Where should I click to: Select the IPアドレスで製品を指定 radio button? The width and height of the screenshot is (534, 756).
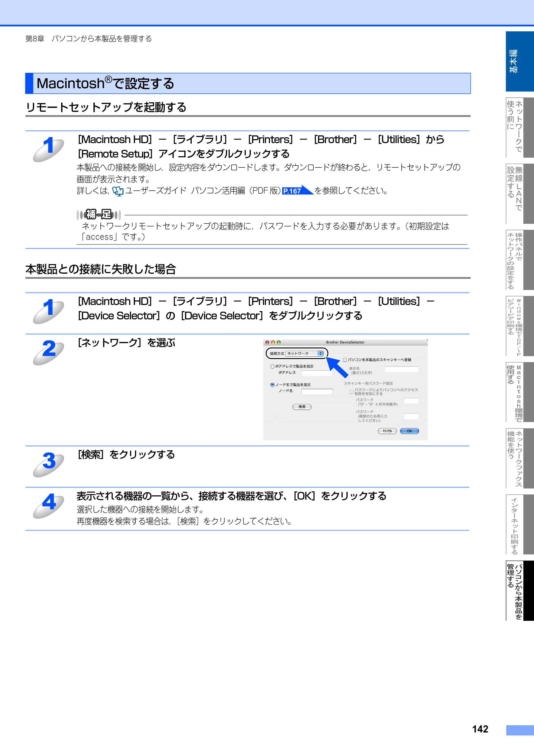pos(272,366)
